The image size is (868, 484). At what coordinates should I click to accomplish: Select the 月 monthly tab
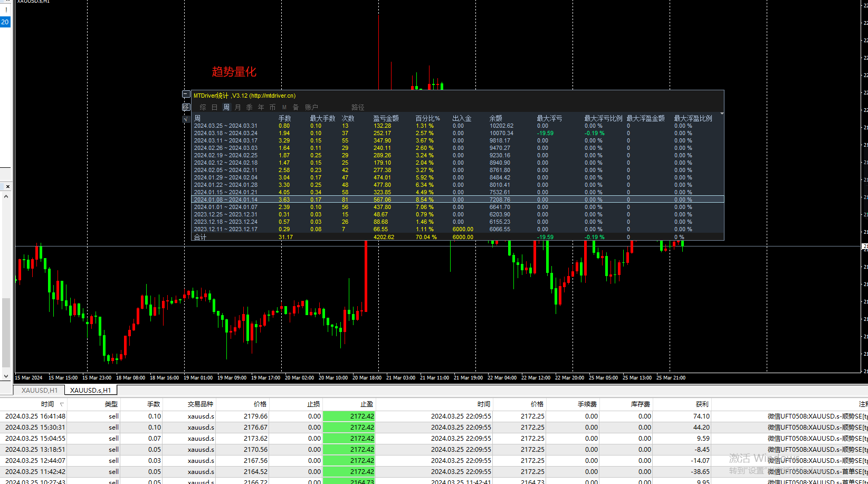[x=238, y=107]
